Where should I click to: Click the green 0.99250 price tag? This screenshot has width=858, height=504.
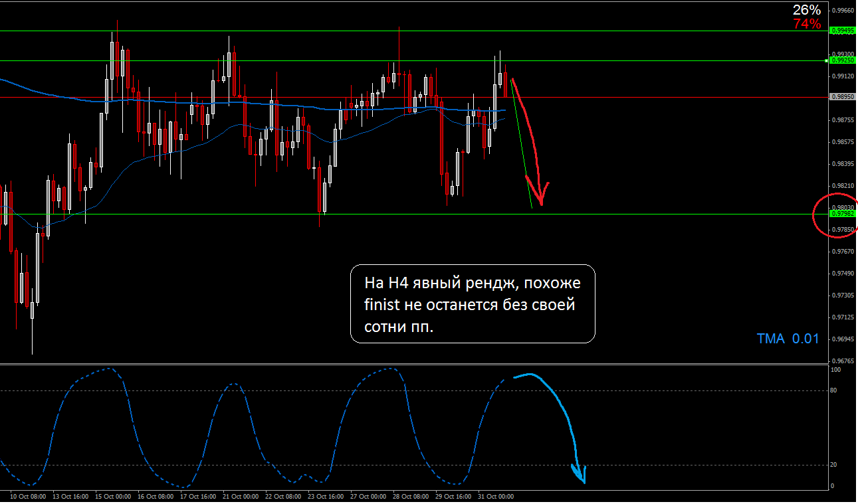[843, 60]
